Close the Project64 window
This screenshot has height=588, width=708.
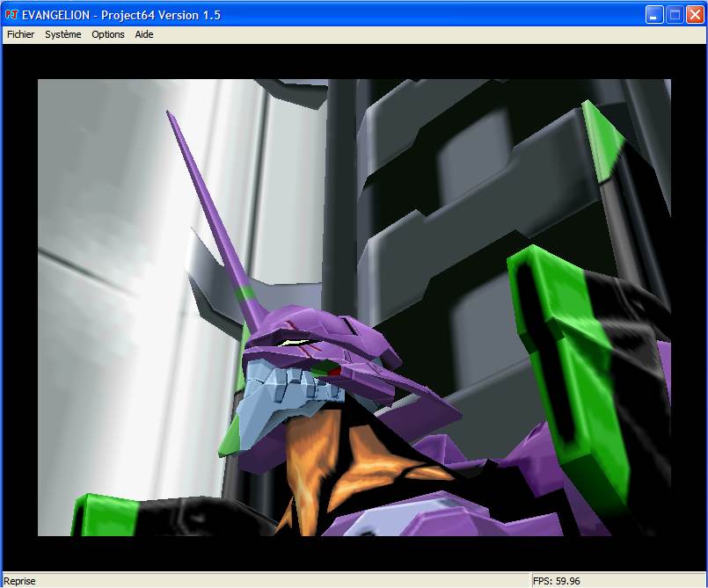(x=695, y=15)
